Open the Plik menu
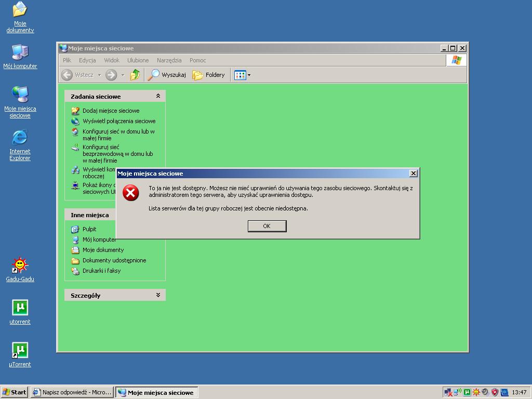The image size is (532, 399). pos(67,60)
